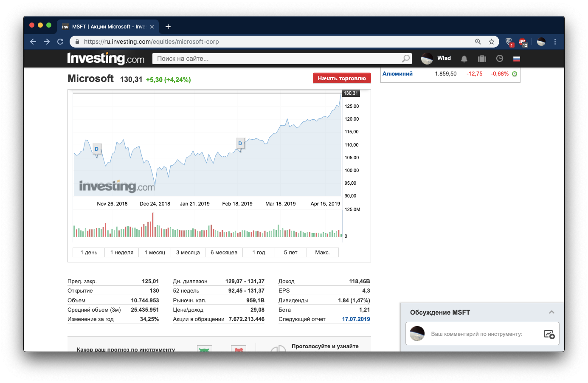Open a new browser tab
The image size is (588, 383).
[x=168, y=27]
